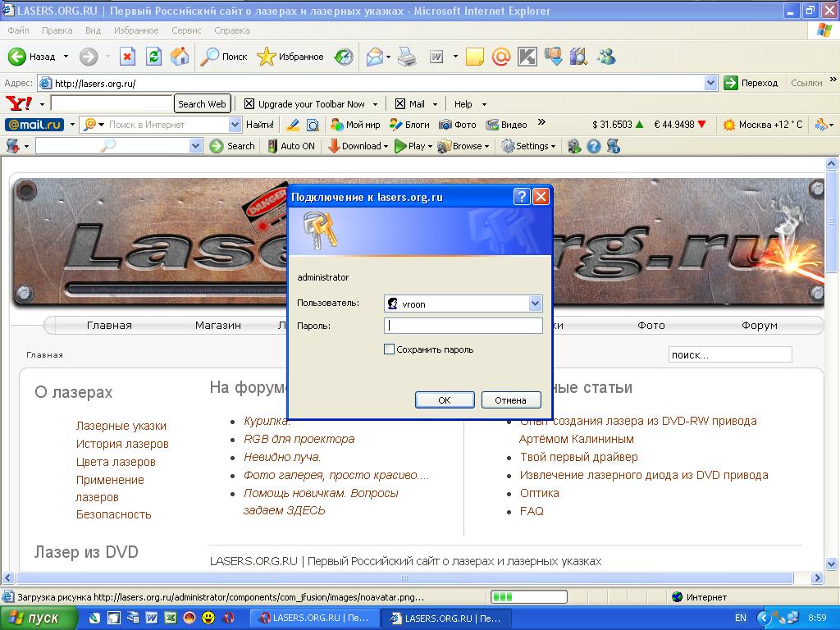Click the site search поиск... field
Screen dimensions: 840x630
tap(729, 354)
